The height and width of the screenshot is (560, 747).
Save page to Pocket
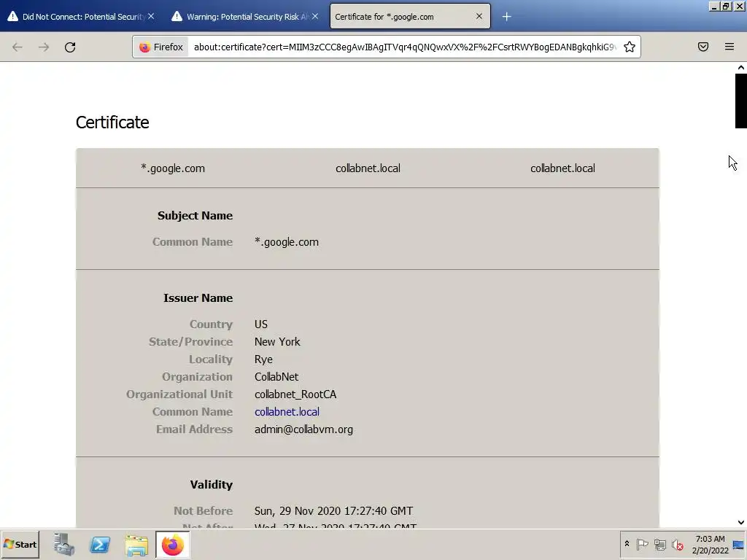click(x=703, y=47)
